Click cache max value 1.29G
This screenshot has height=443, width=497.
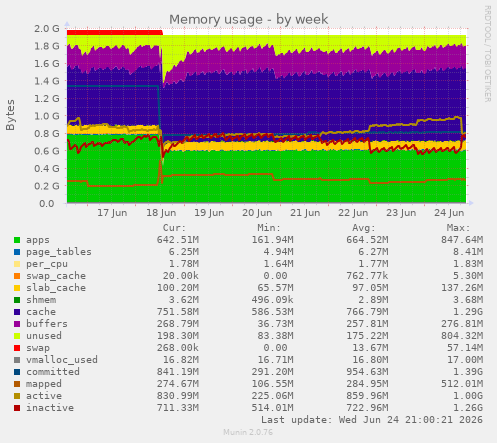468,312
